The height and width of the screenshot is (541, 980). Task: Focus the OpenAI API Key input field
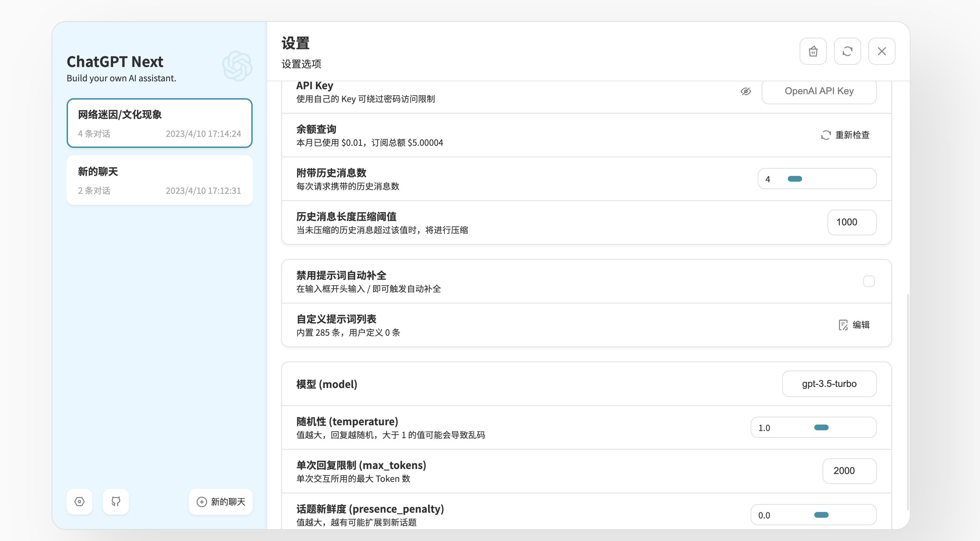coord(819,91)
